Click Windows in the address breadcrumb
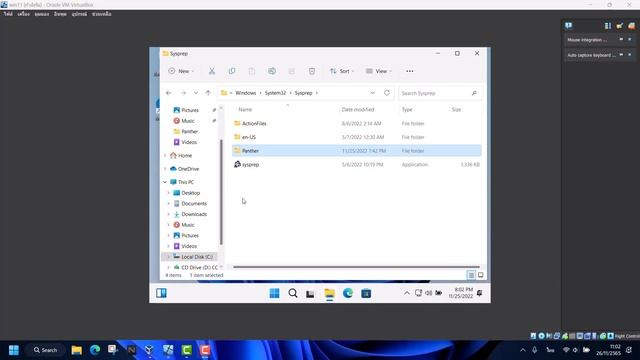 [x=245, y=93]
